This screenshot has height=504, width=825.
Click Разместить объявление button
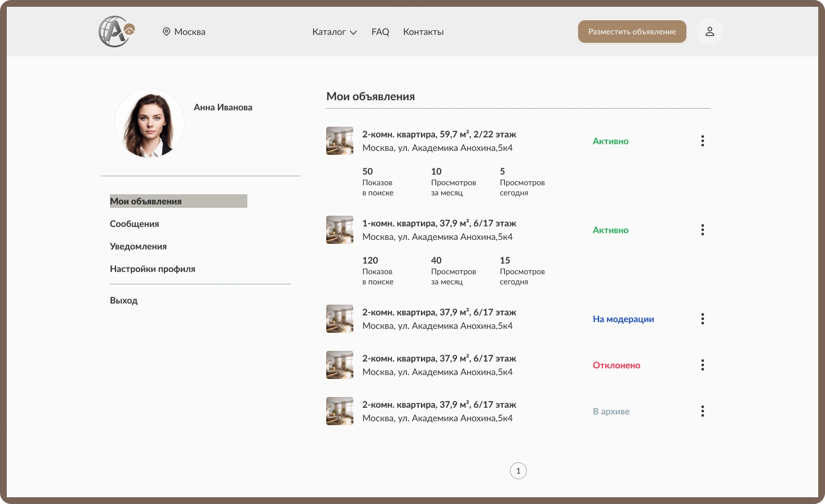[632, 32]
